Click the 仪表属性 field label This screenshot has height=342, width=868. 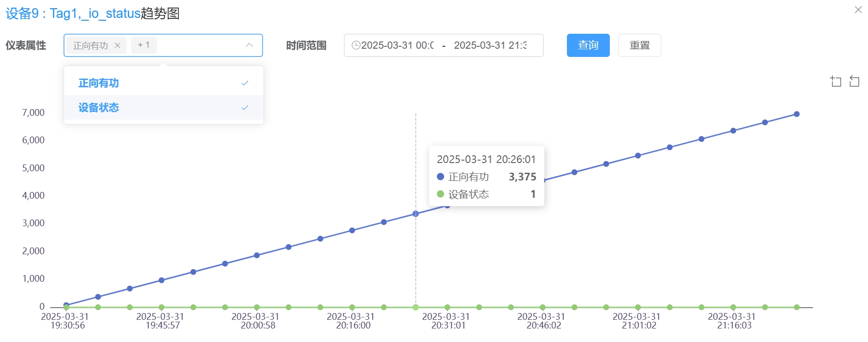pos(26,45)
